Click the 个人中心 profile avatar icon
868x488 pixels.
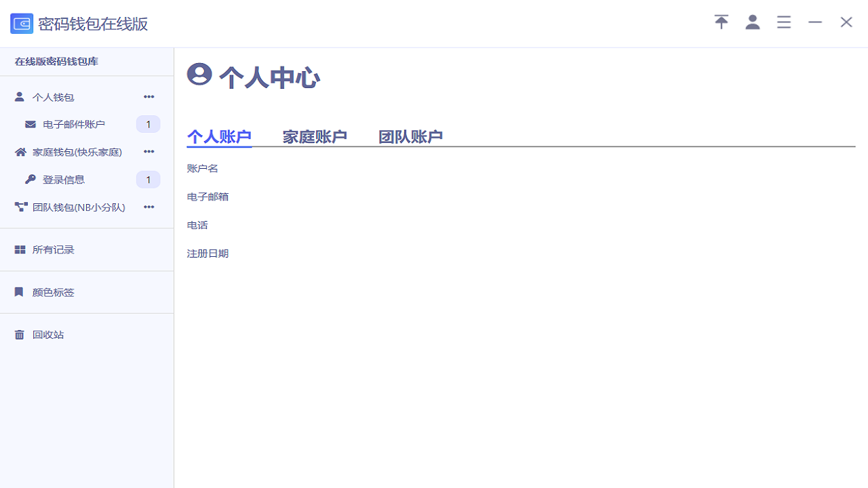coord(199,74)
